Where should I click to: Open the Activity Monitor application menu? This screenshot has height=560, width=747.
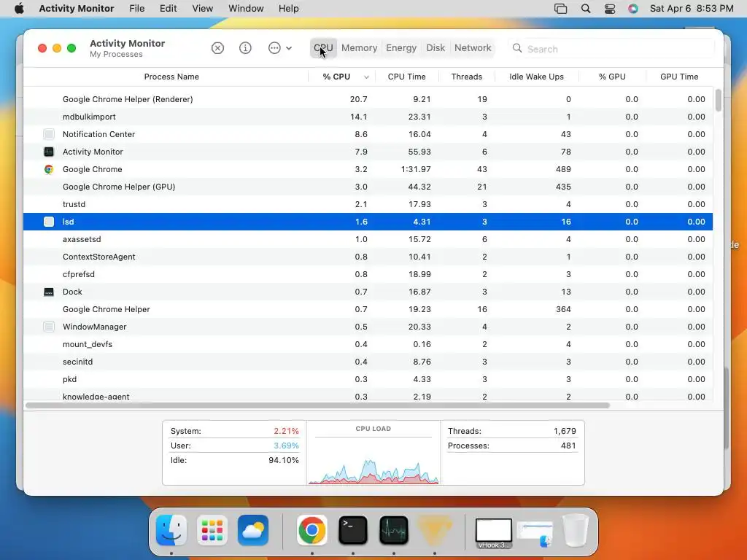[76, 9]
